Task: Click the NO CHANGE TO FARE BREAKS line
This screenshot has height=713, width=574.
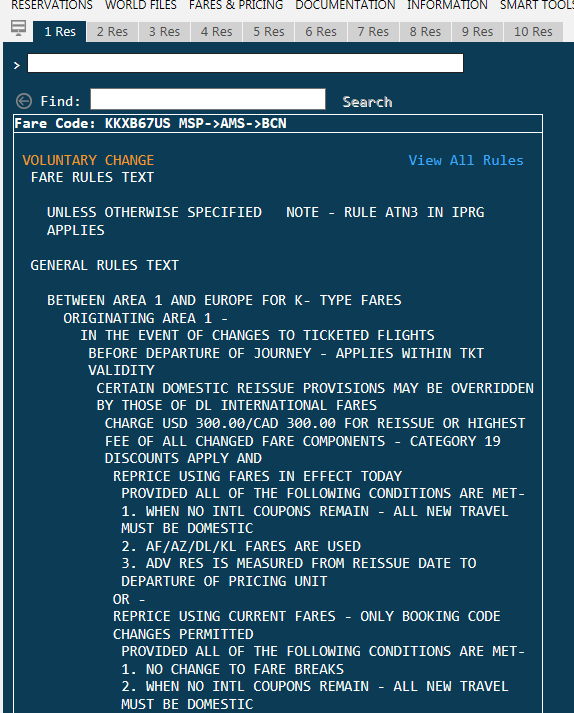Action: 232,669
